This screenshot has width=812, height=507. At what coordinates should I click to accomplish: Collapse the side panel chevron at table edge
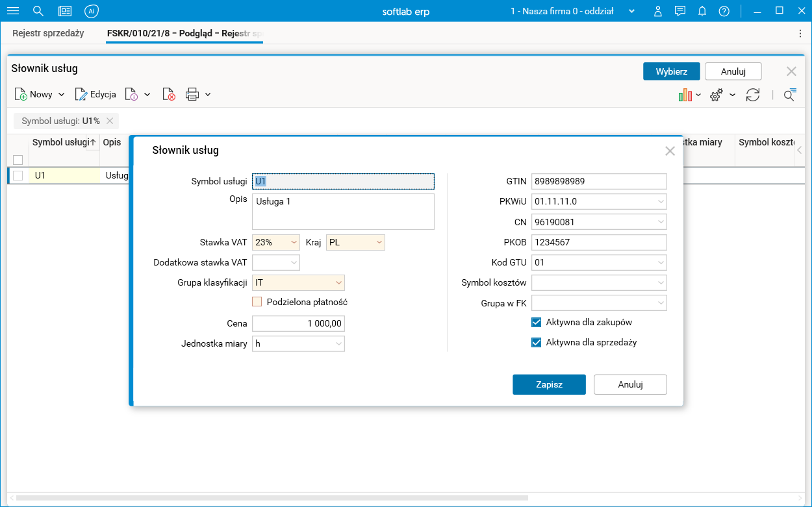point(800,150)
